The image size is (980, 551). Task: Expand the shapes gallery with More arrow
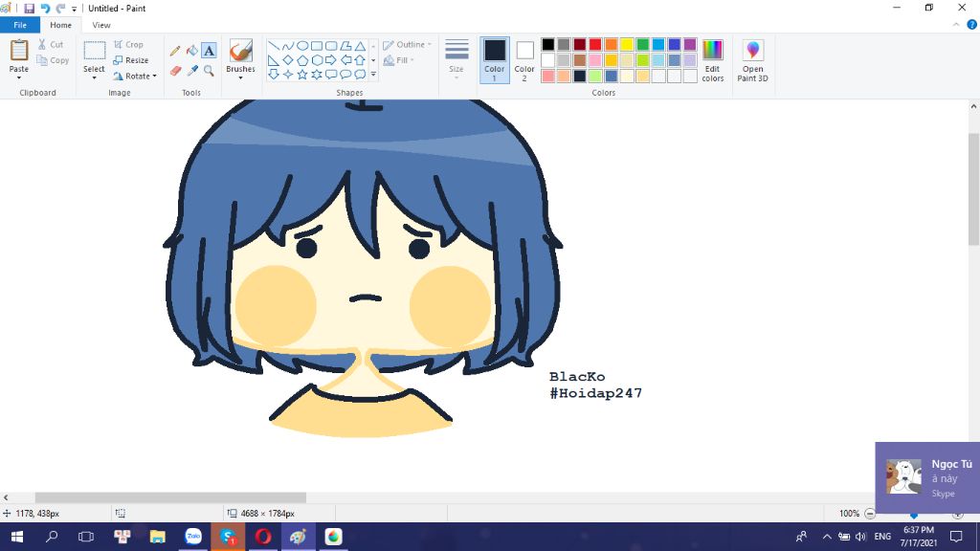373,75
